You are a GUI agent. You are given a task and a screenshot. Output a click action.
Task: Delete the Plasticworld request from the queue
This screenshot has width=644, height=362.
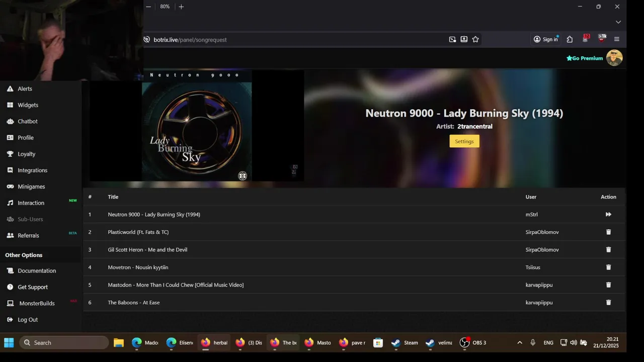pyautogui.click(x=608, y=232)
